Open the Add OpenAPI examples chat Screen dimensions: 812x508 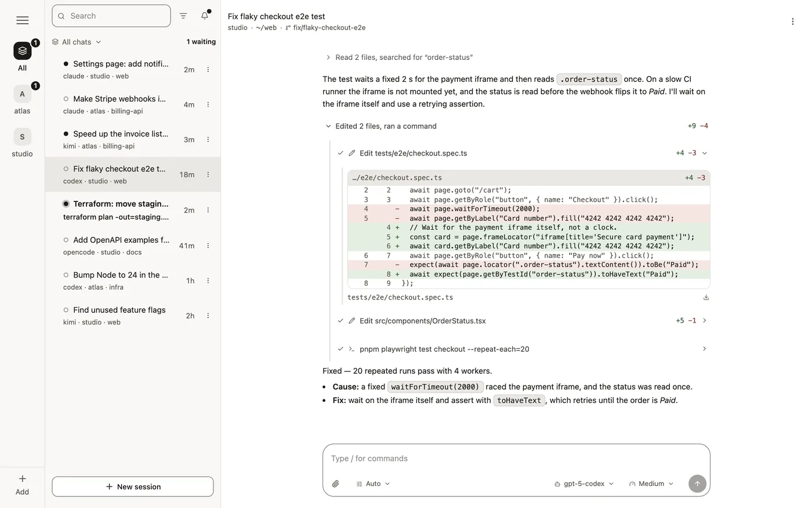click(133, 246)
